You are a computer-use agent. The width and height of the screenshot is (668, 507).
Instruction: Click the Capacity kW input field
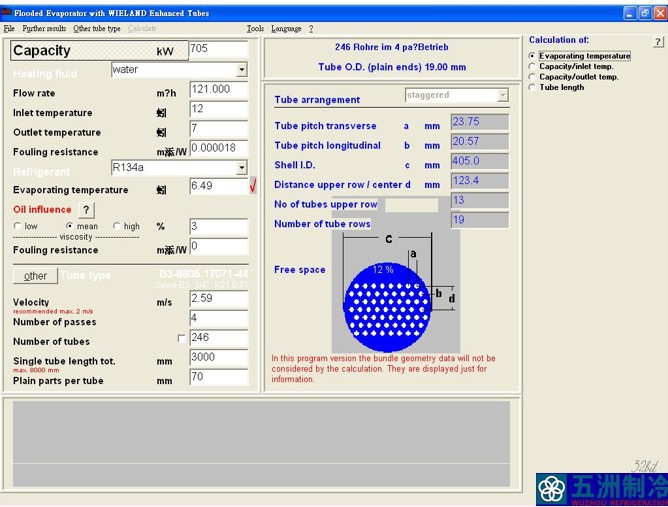point(218,49)
